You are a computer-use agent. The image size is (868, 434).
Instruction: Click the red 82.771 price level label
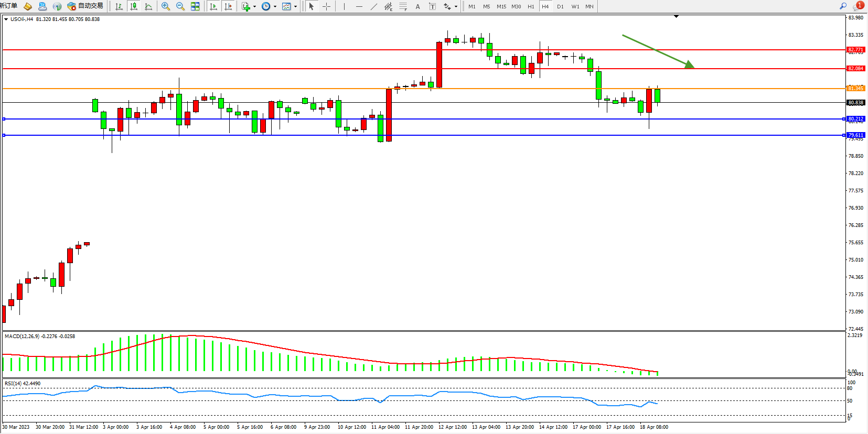[855, 50]
